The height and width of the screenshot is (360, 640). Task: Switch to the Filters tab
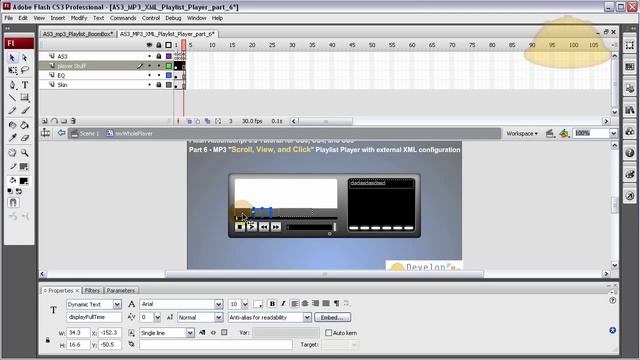tap(92, 291)
